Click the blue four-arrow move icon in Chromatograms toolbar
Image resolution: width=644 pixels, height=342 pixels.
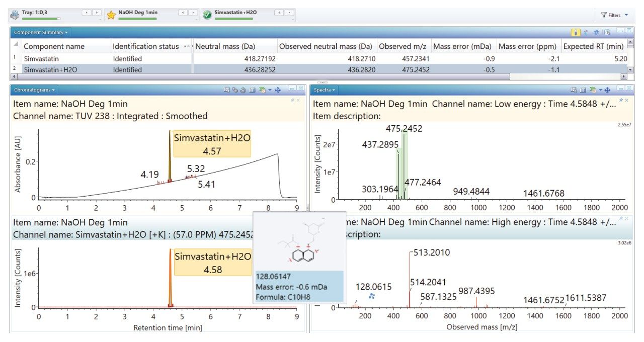(x=278, y=90)
